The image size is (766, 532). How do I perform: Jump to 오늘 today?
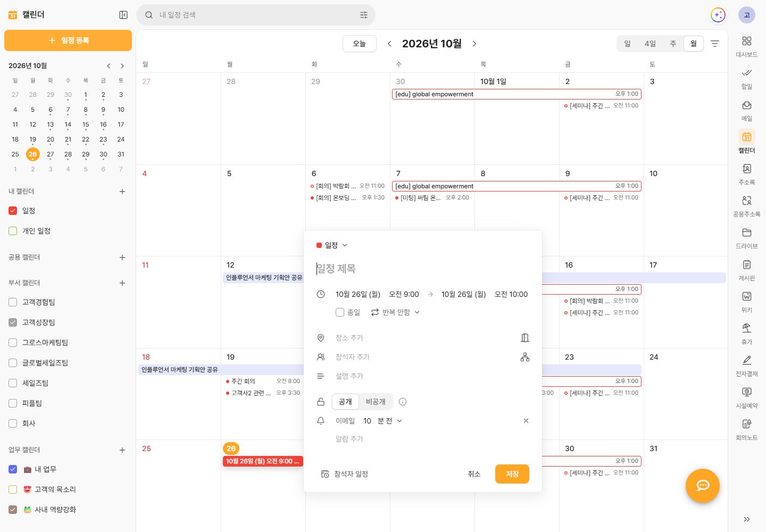(x=360, y=44)
